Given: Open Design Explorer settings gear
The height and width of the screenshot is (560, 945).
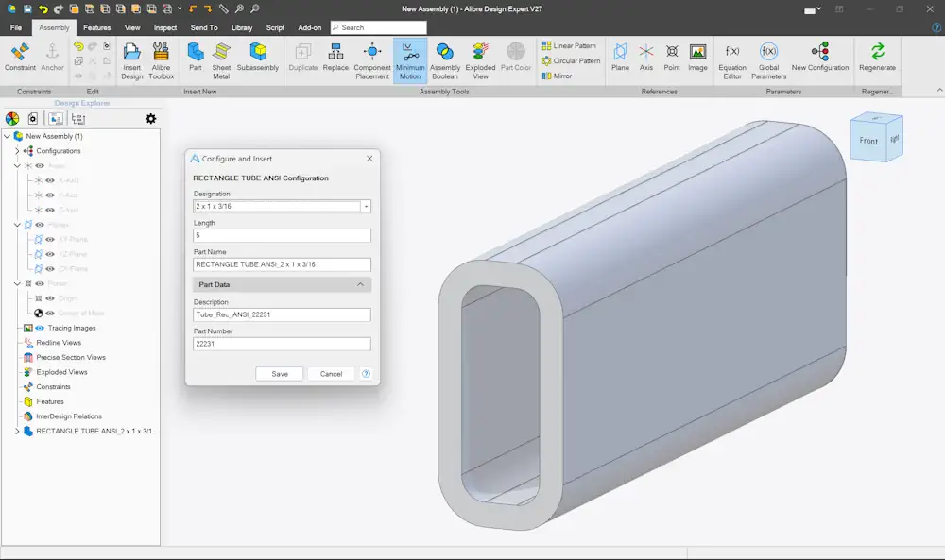Looking at the screenshot, I should [150, 119].
